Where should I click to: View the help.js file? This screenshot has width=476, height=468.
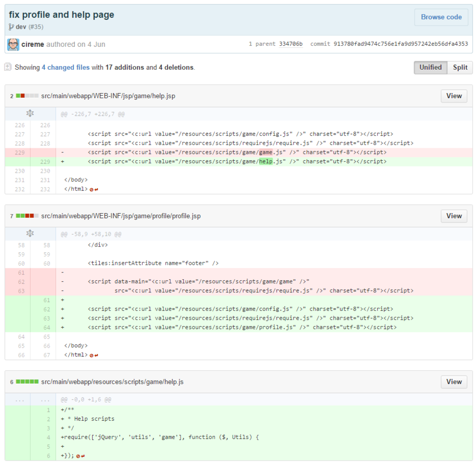click(454, 382)
